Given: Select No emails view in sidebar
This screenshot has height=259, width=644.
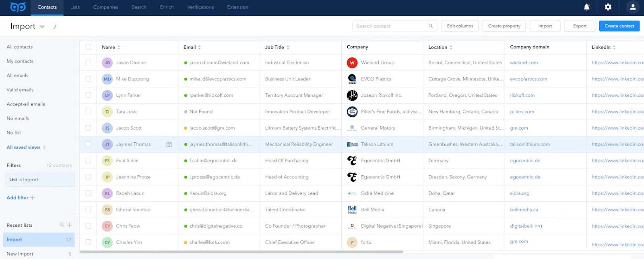Looking at the screenshot, I should click(18, 118).
